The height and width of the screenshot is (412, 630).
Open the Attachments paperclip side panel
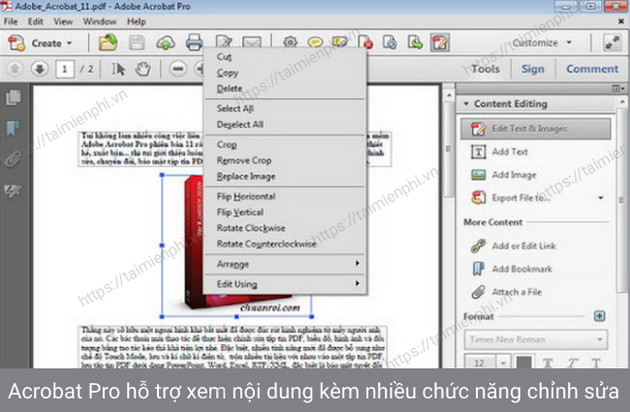pyautogui.click(x=13, y=160)
